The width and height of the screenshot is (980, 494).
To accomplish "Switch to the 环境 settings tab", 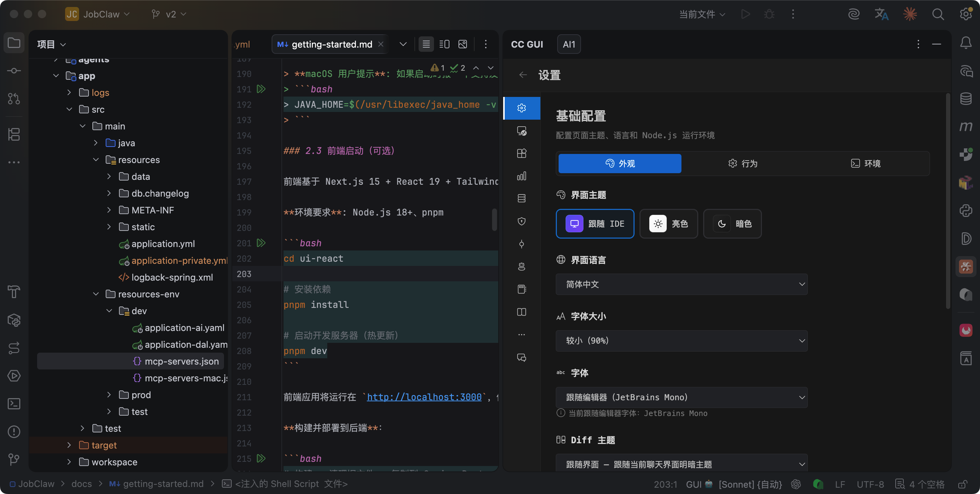I will click(x=866, y=163).
